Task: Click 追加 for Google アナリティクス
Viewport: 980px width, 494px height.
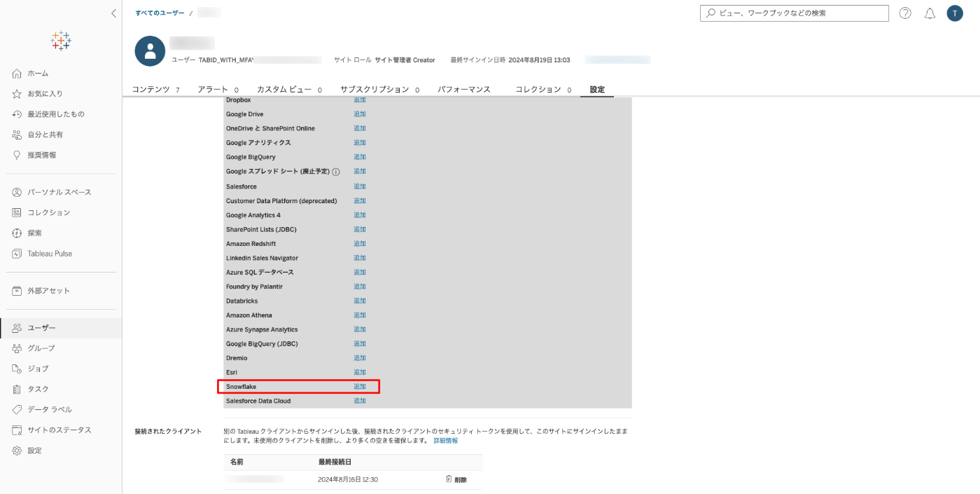Action: point(360,143)
